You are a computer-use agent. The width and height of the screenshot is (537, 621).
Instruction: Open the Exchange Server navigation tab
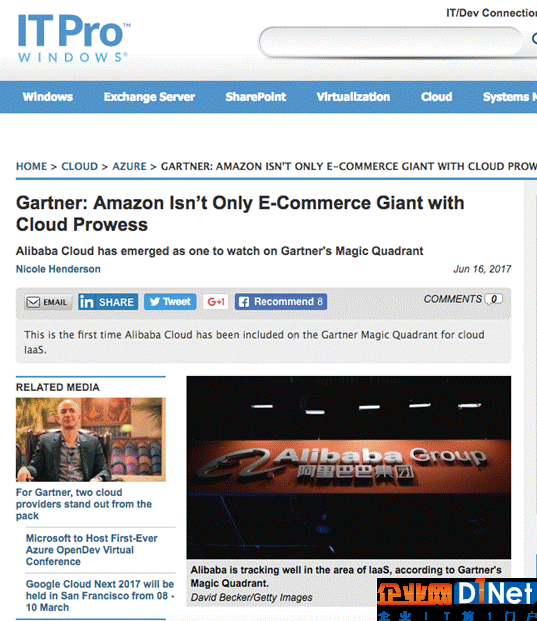pyautogui.click(x=149, y=97)
